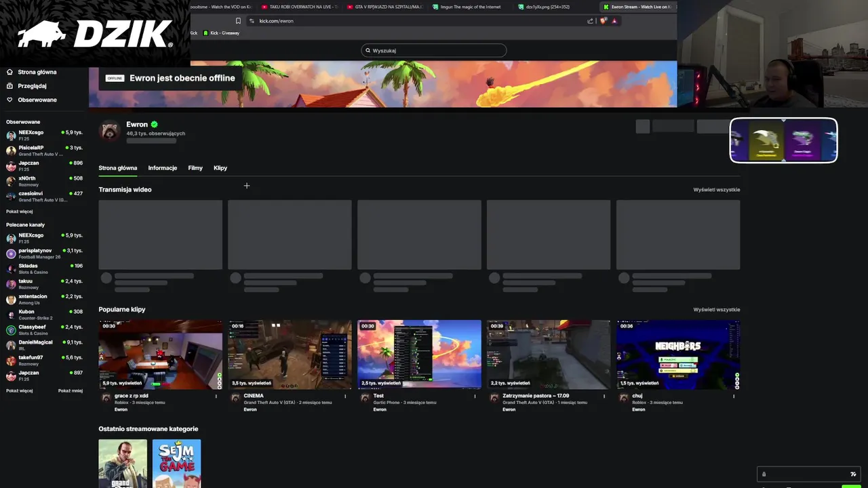Viewport: 868px width, 488px height.
Task: Switch to 'TAKU ROBI OVERWATCH NA LIVE' browser tab
Action: pyautogui.click(x=298, y=7)
